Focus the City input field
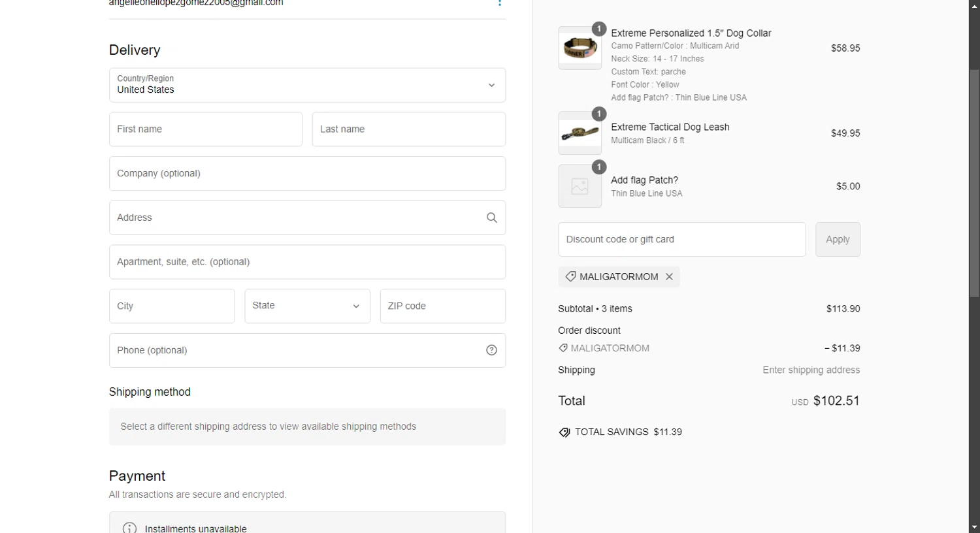Image resolution: width=980 pixels, height=533 pixels. click(x=172, y=306)
